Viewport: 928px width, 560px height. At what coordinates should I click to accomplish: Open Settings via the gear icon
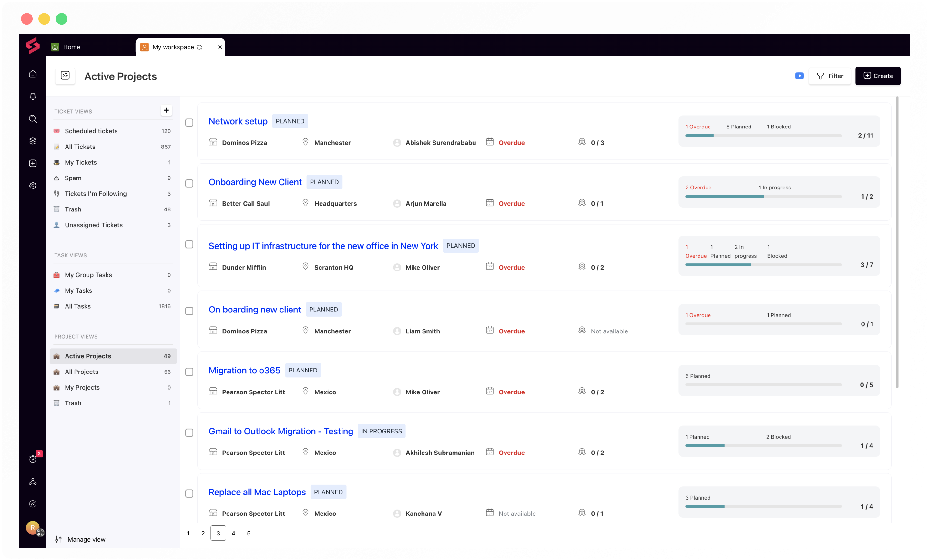tap(33, 185)
